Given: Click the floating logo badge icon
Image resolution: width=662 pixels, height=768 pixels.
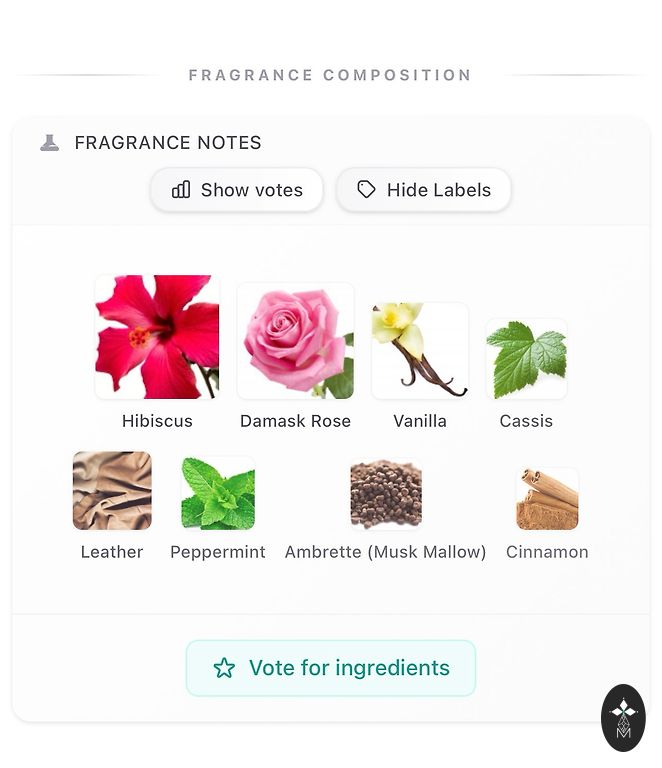Looking at the screenshot, I should pyautogui.click(x=623, y=717).
